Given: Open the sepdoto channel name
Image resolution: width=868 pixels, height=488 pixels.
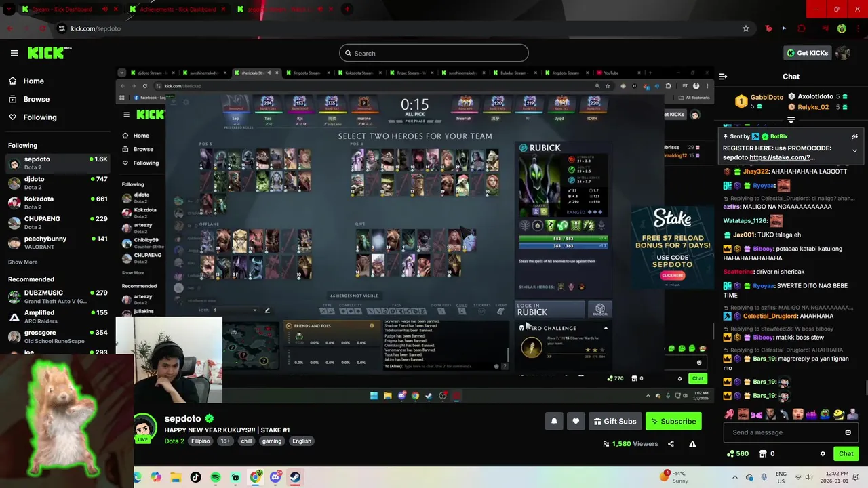Looking at the screenshot, I should coord(182,419).
